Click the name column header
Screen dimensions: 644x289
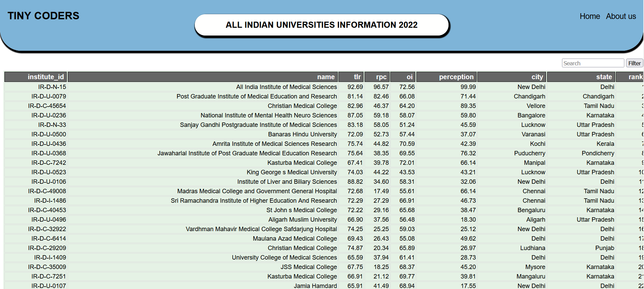(203, 77)
